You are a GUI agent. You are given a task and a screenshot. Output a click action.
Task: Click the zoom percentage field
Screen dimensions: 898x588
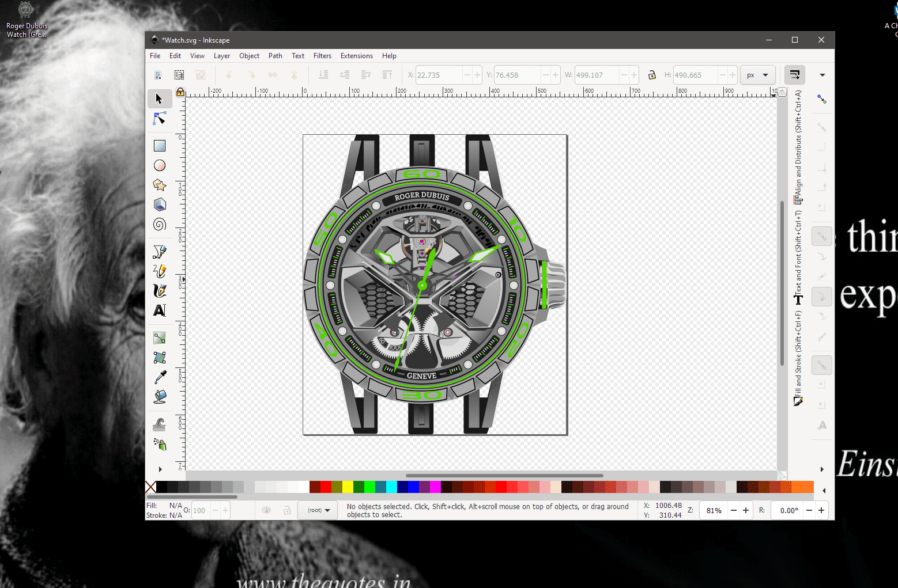point(714,510)
